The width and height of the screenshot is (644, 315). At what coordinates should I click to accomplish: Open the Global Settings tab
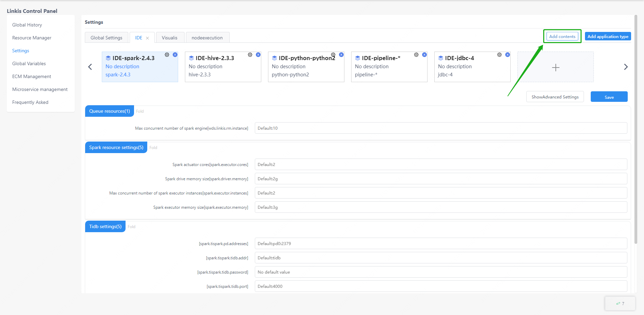106,38
